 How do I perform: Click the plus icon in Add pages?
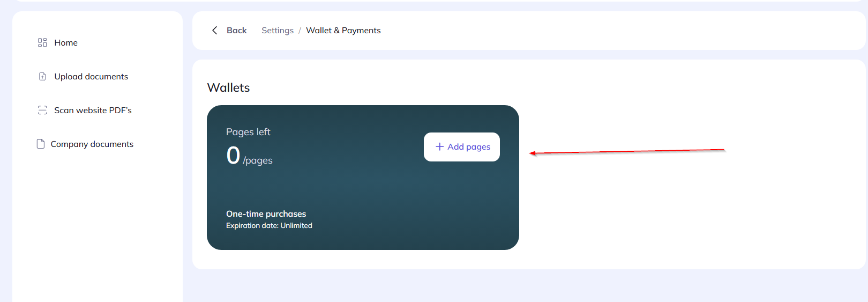pos(439,147)
